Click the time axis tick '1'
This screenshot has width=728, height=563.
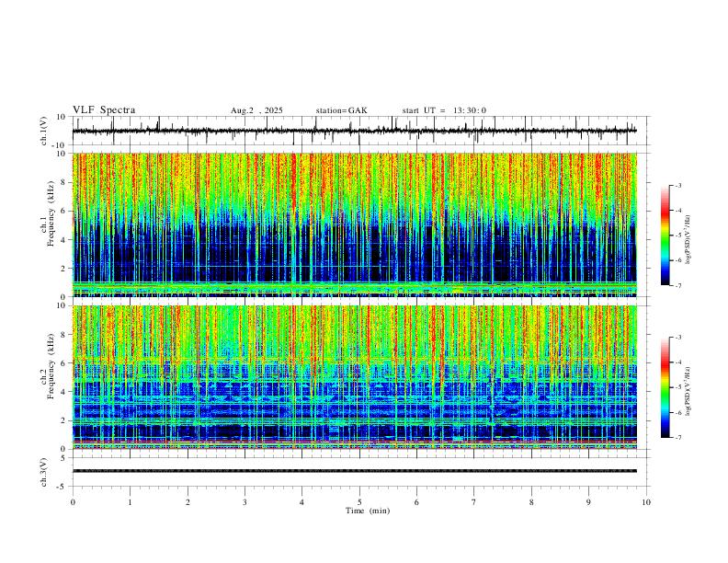point(130,502)
